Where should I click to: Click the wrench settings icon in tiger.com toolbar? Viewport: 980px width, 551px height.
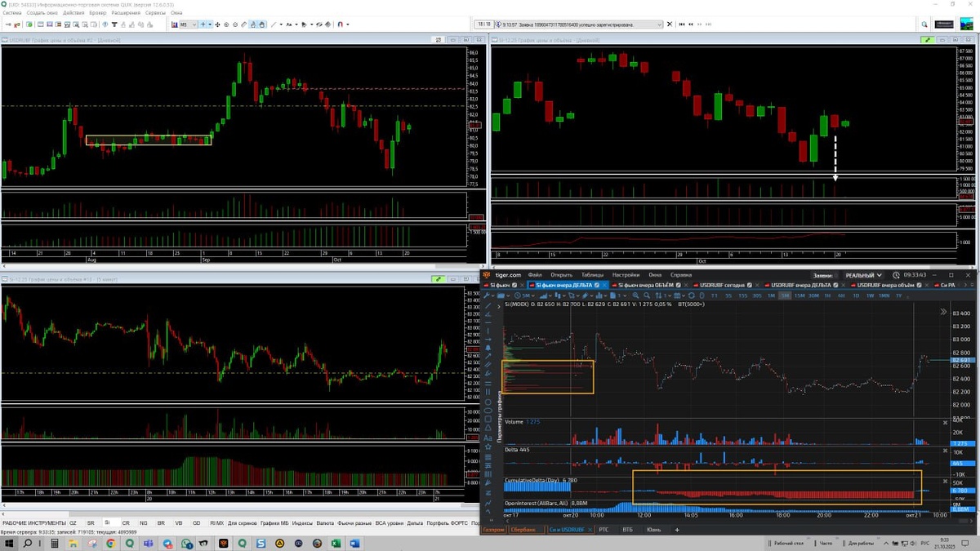[488, 295]
